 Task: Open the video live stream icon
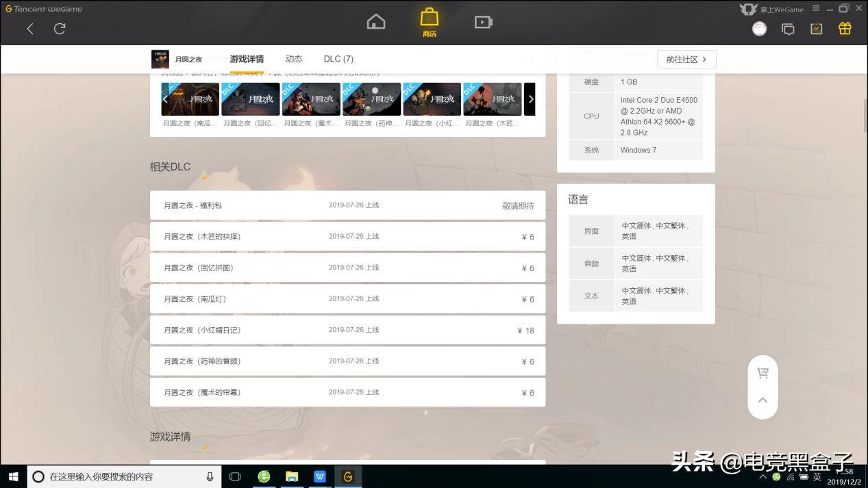[483, 23]
